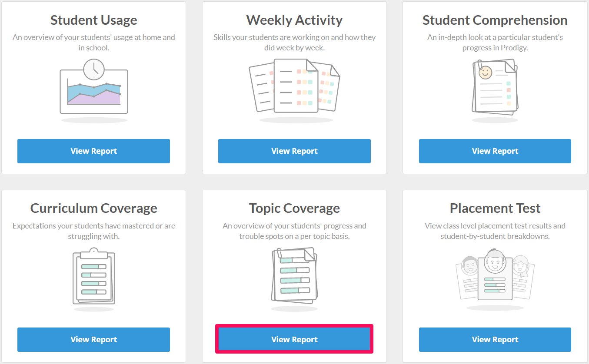This screenshot has width=589, height=364.
Task: Click the Placement Test description text
Action: [495, 231]
